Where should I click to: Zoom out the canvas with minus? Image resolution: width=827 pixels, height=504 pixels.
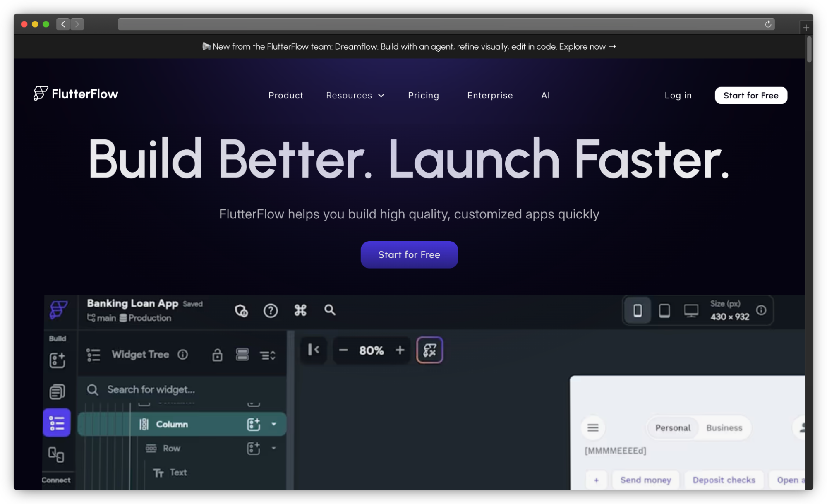click(343, 350)
